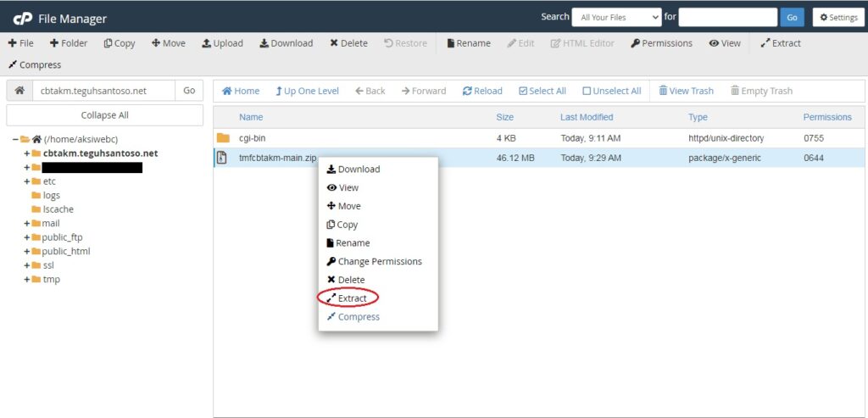
Task: Select the tmfcbtakm-main.zip file name
Action: pyautogui.click(x=278, y=158)
